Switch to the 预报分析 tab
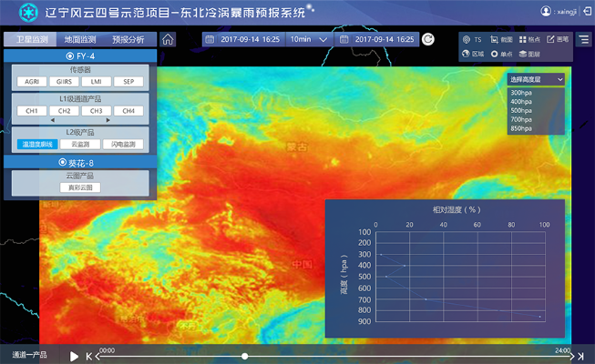 tap(128, 40)
